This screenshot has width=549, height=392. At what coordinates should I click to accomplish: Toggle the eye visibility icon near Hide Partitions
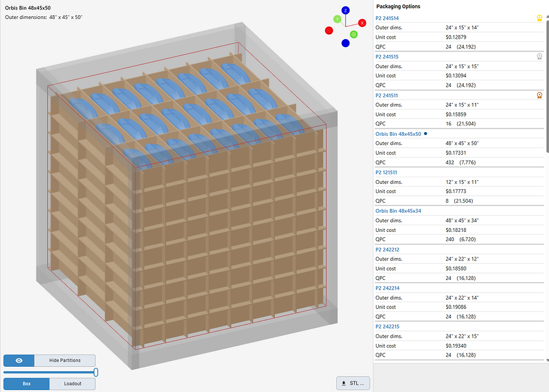pos(18,361)
